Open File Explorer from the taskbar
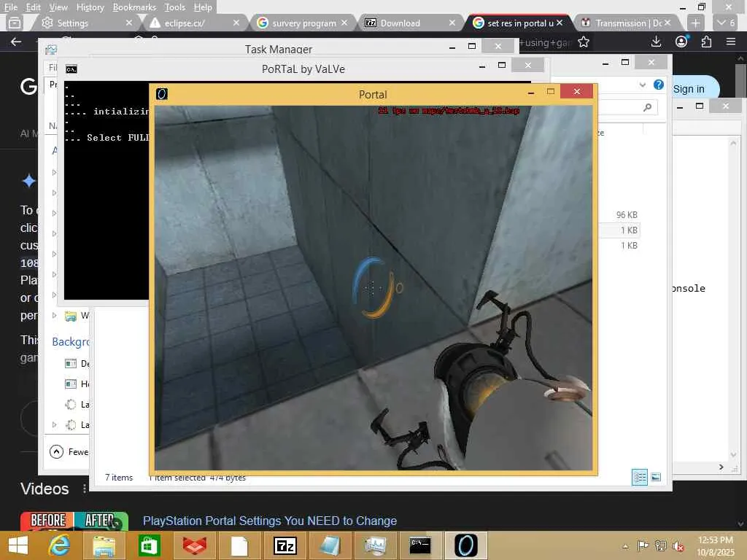 tap(104, 545)
